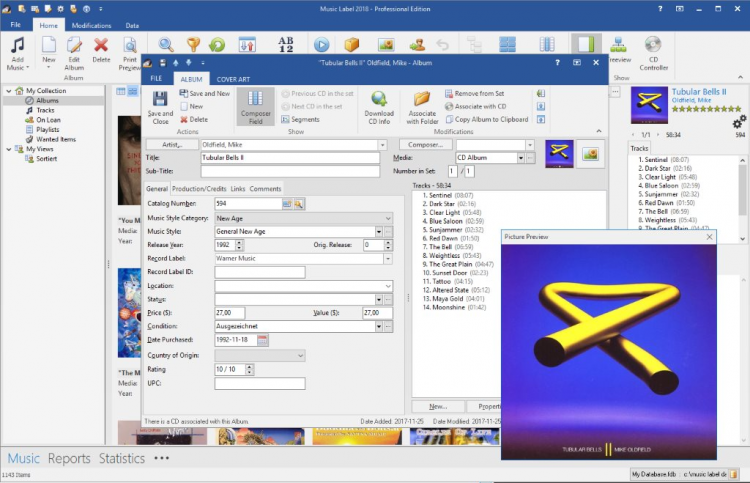Open the Condition dropdown arrow
Image resolution: width=750 pixels, height=483 pixels.
pyautogui.click(x=378, y=327)
